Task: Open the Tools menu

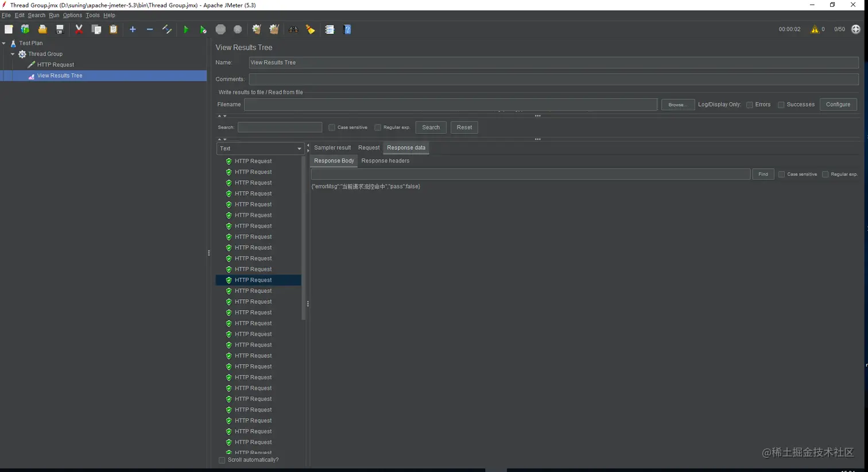Action: (x=92, y=16)
